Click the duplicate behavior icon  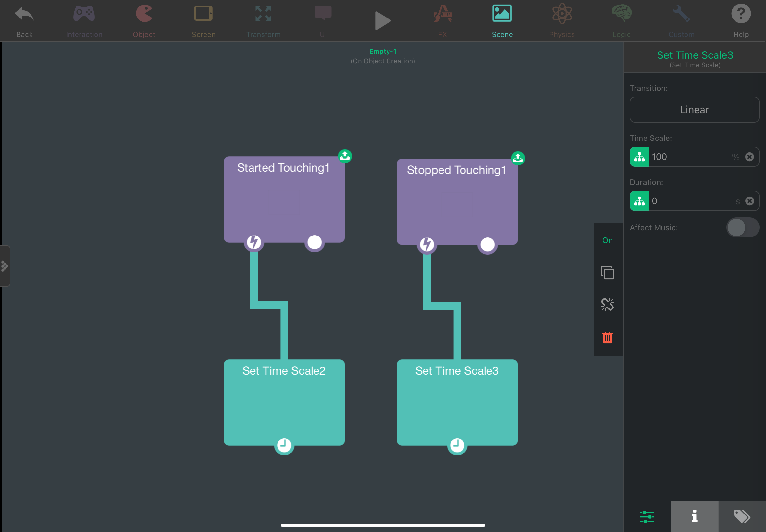click(x=607, y=272)
